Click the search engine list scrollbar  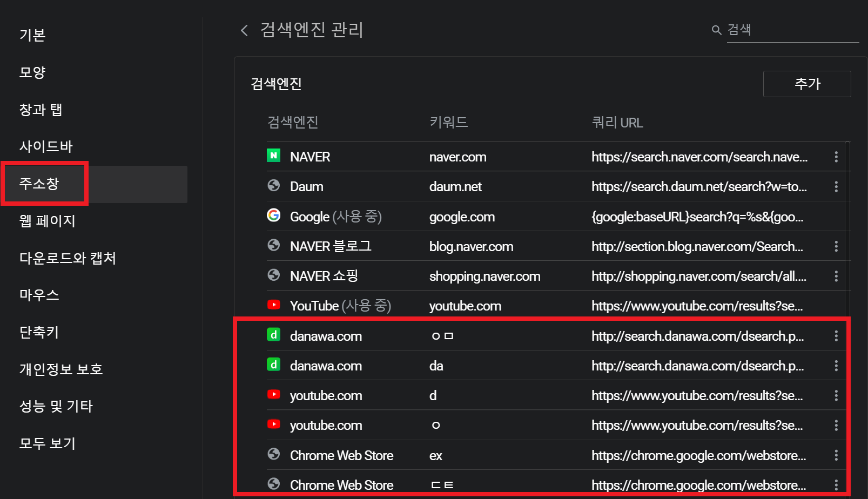tap(848, 319)
